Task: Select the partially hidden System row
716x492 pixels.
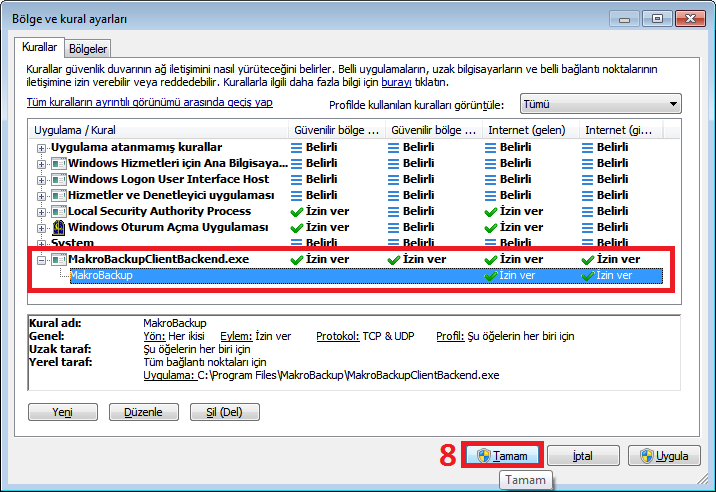Action: (72, 243)
